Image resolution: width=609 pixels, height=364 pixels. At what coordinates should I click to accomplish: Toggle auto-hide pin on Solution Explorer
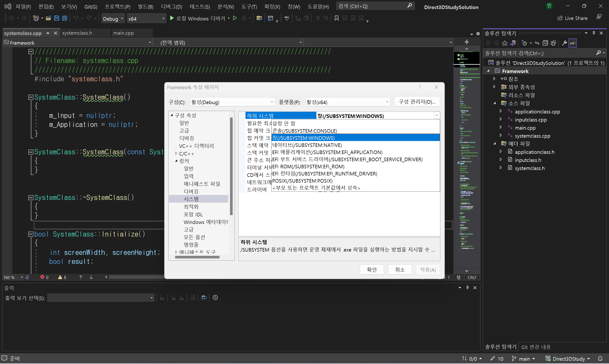[x=594, y=33]
